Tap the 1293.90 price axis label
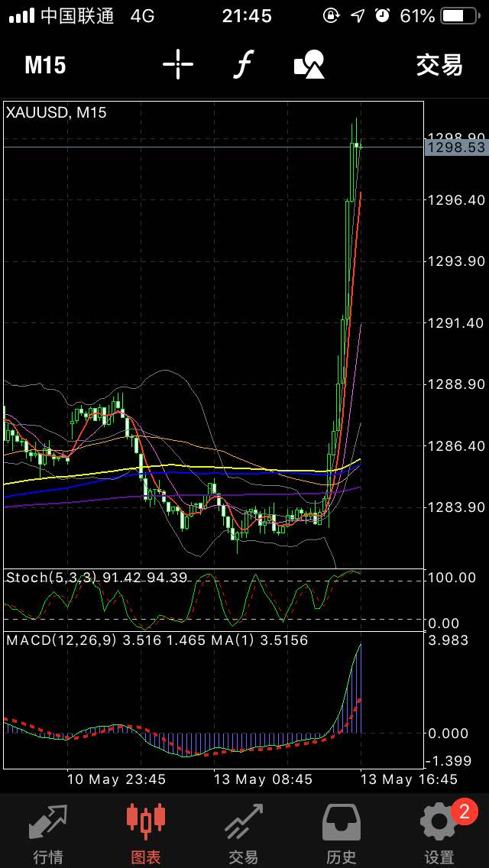Screen dimensions: 489x868 pos(457,261)
